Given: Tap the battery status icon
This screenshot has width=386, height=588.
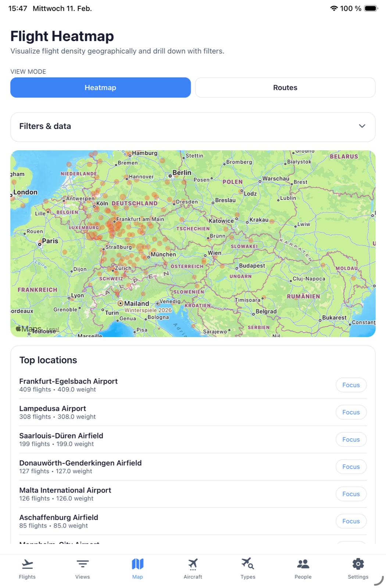Looking at the screenshot, I should click(371, 8).
